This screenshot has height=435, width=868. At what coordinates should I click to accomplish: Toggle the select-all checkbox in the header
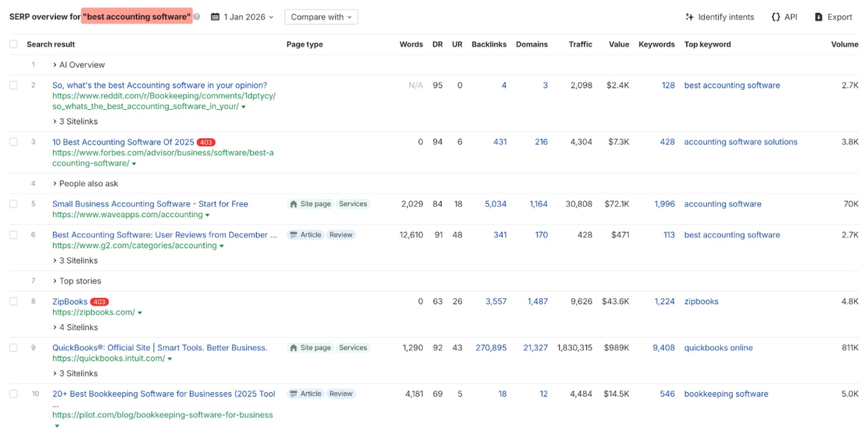point(14,44)
